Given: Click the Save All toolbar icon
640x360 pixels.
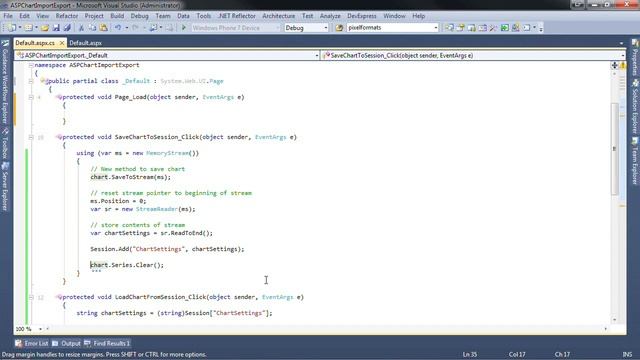Looking at the screenshot, I should point(67,28).
